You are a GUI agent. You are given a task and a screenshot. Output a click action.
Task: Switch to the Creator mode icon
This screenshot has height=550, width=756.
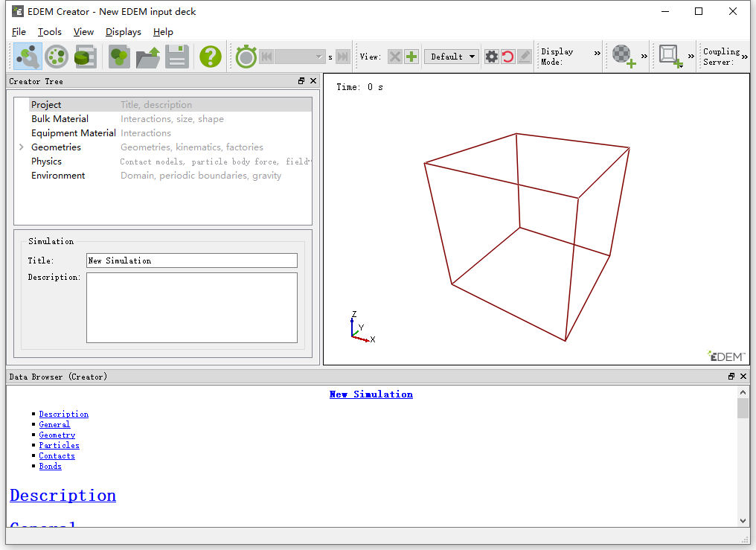coord(28,57)
